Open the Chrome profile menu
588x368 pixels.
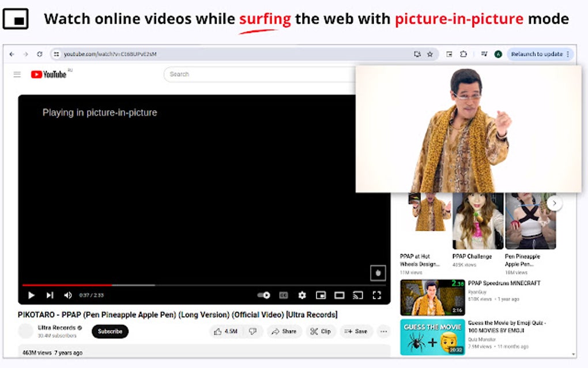pyautogui.click(x=497, y=54)
